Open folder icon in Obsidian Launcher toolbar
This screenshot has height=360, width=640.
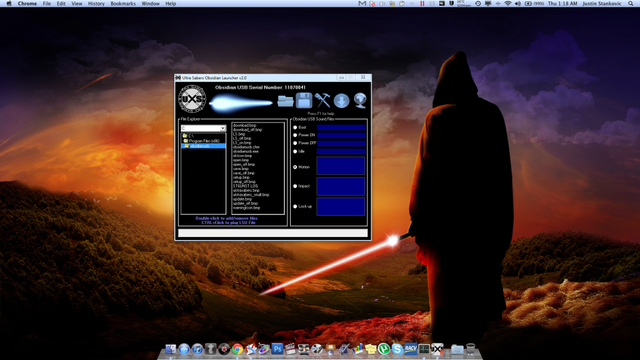point(285,101)
